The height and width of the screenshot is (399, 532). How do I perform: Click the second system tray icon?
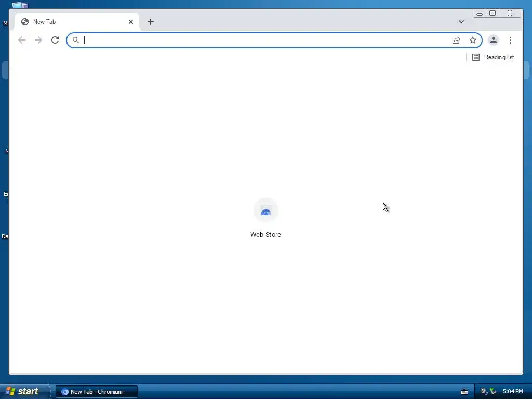coord(493,391)
